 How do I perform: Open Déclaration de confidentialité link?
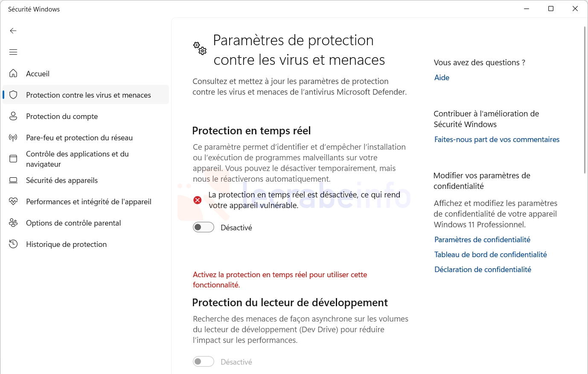pyautogui.click(x=483, y=270)
